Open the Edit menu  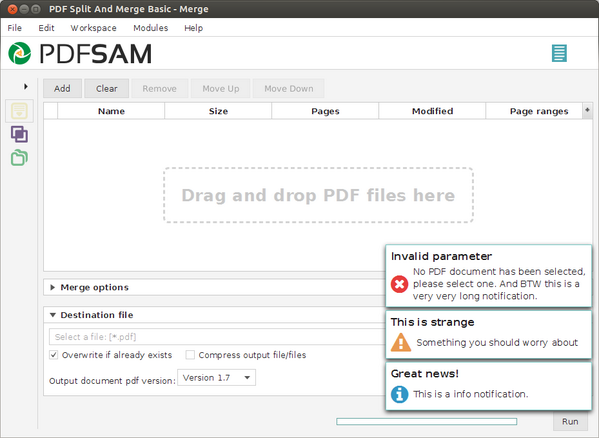pyautogui.click(x=46, y=28)
